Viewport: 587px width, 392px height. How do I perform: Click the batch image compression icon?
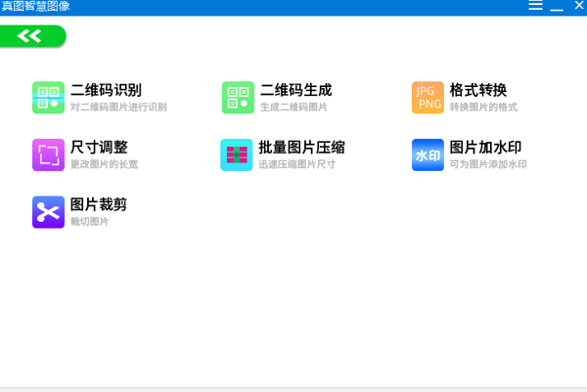[238, 154]
